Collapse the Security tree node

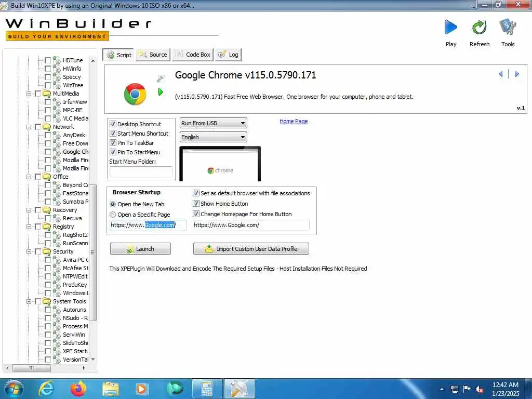click(29, 252)
